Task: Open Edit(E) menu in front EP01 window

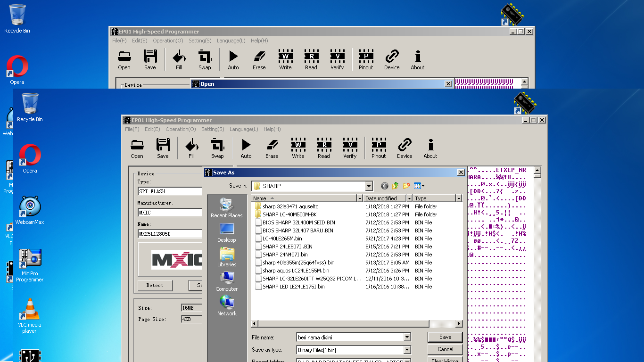Action: pos(152,129)
